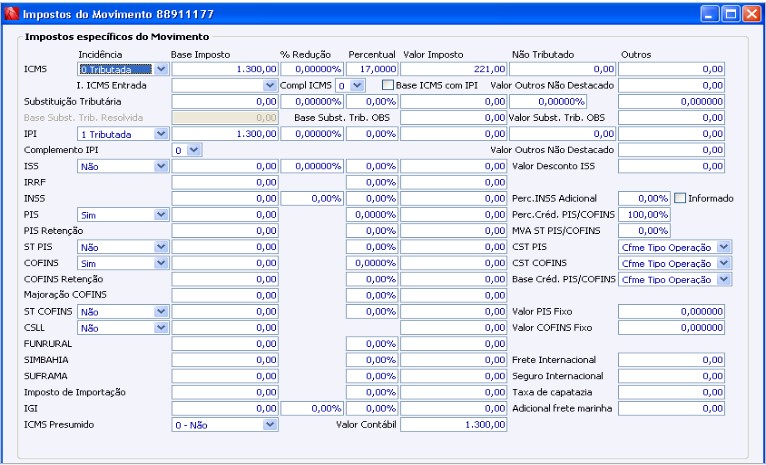Click the ICMS Valor Outros Não Destacado field

[x=671, y=85]
